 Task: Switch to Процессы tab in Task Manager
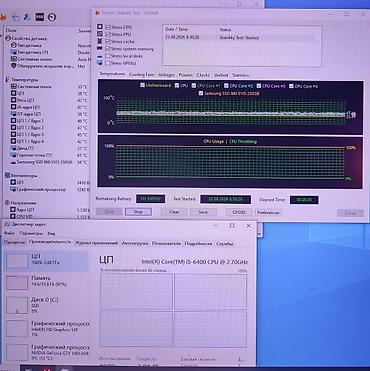point(15,242)
